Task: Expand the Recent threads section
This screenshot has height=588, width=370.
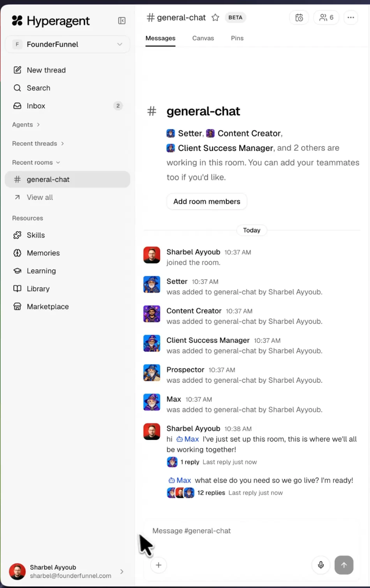Action: pos(38,144)
